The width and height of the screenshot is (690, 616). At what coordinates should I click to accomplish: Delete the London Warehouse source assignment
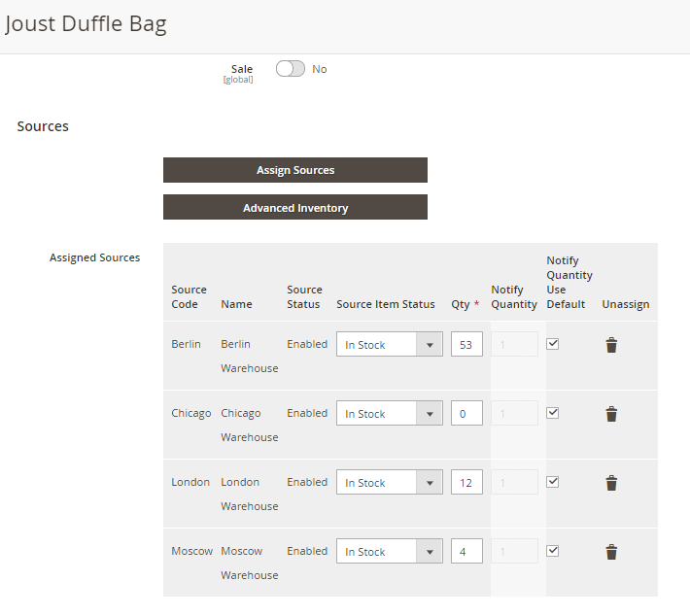(611, 483)
